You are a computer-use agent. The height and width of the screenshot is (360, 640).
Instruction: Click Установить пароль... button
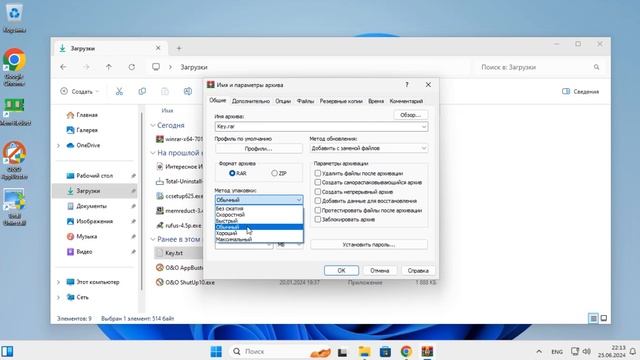pos(369,244)
